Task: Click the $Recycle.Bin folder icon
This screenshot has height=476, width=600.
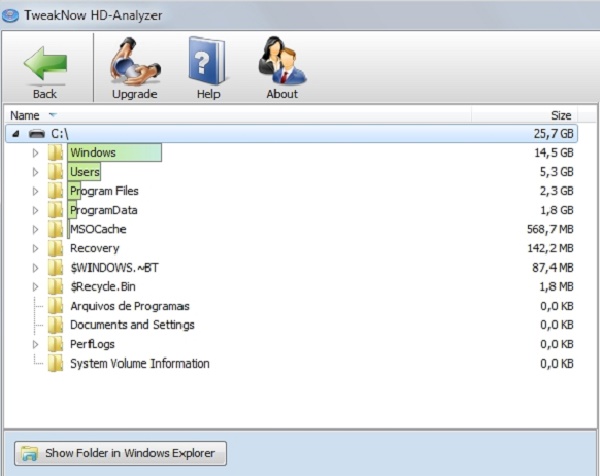Action: click(x=55, y=287)
